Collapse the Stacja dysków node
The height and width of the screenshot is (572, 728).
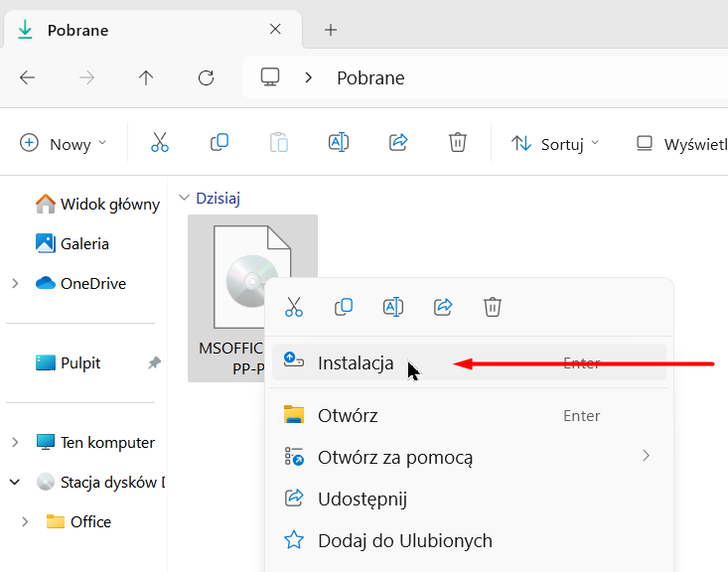pyautogui.click(x=15, y=482)
